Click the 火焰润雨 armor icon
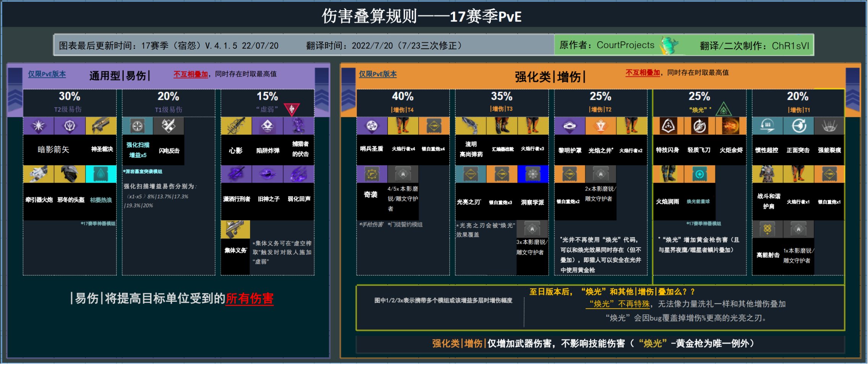Image resolution: width=868 pixels, height=365 pixels. (668, 174)
